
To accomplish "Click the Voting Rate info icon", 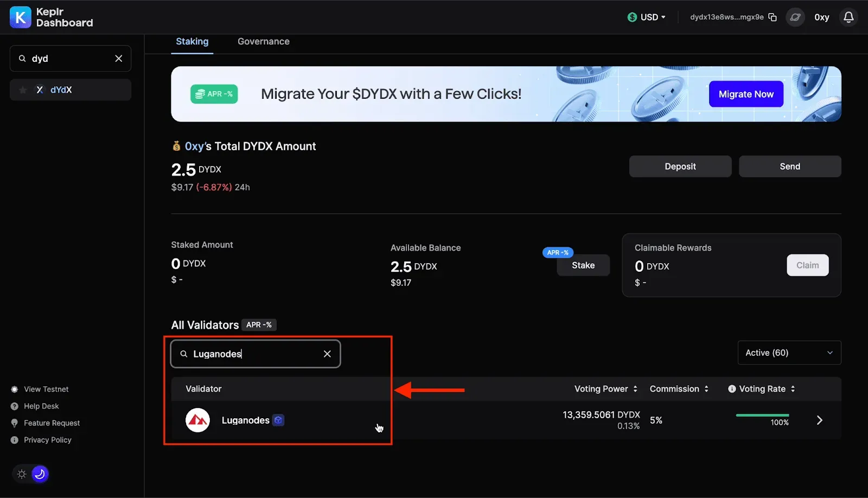I will click(732, 389).
